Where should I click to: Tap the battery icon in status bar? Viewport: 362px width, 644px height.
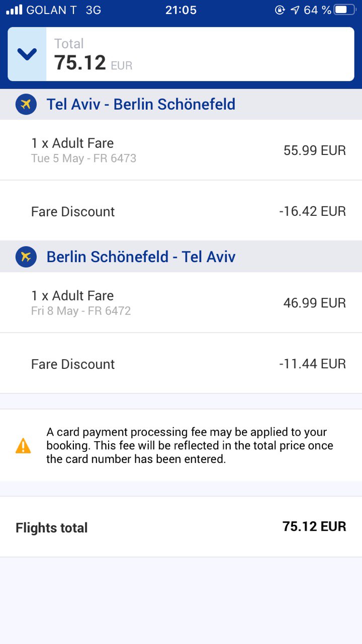(x=344, y=10)
